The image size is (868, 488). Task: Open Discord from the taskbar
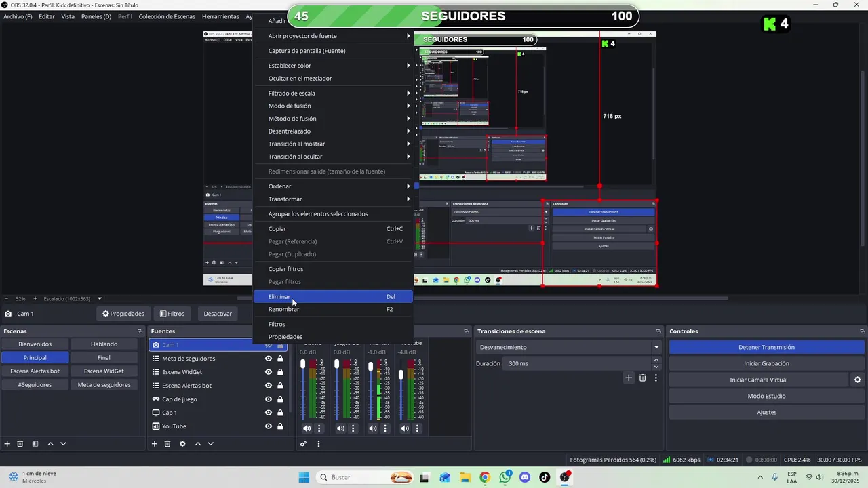click(525, 477)
